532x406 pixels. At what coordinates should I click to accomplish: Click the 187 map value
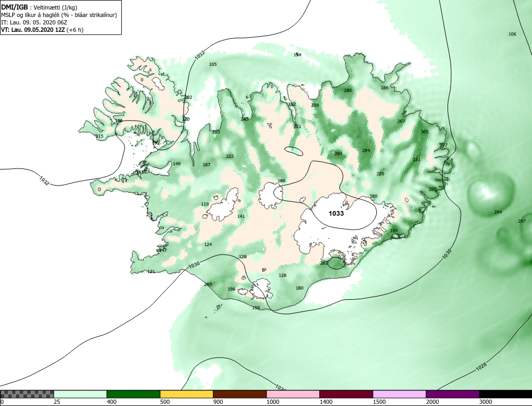206,165
